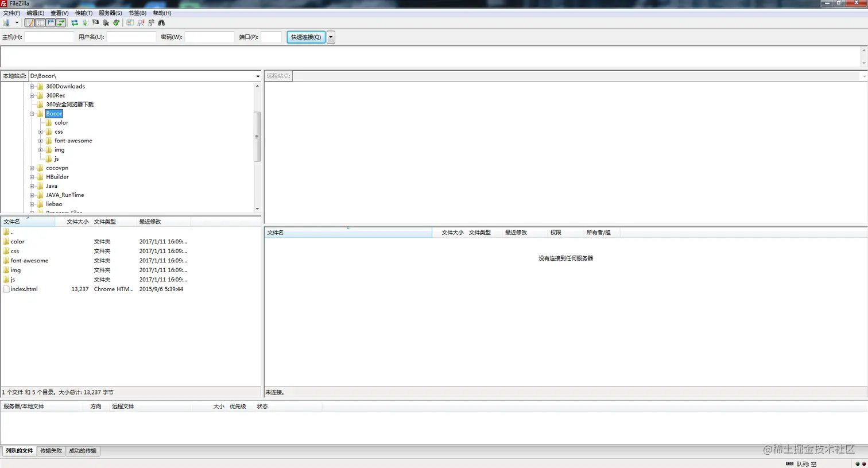
Task: Open the 传输(T) menu
Action: (84, 13)
